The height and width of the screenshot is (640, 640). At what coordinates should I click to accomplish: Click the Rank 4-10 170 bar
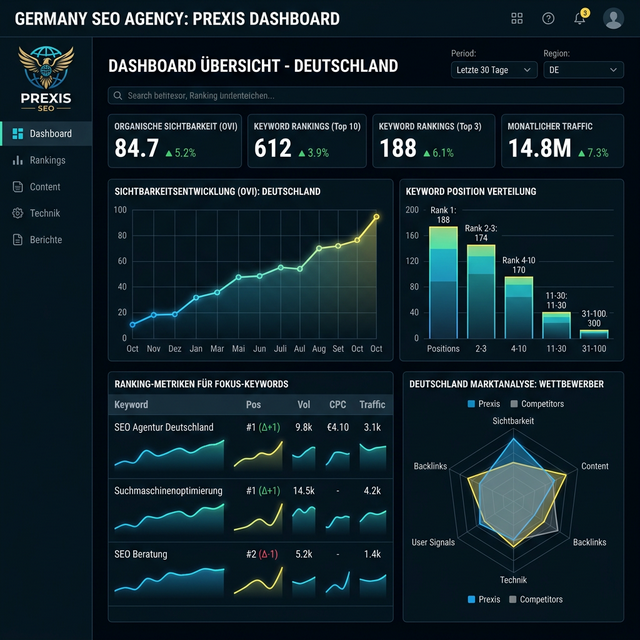(x=519, y=307)
